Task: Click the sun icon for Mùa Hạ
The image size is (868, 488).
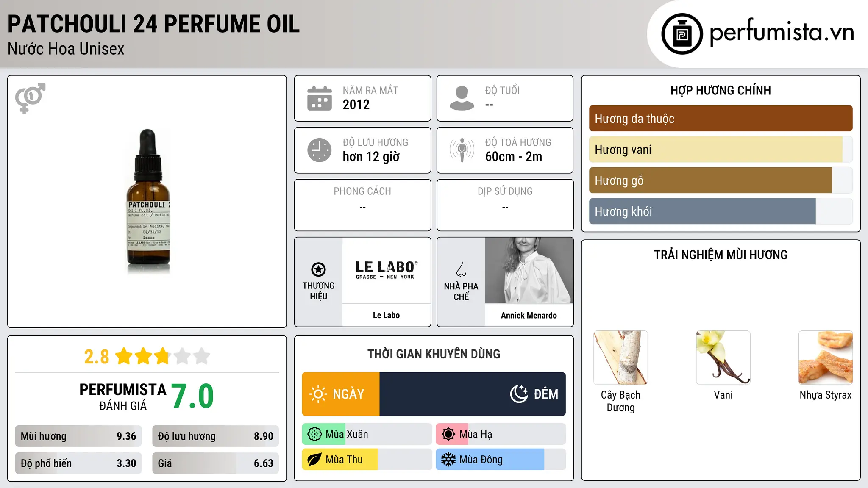Action: tap(448, 434)
